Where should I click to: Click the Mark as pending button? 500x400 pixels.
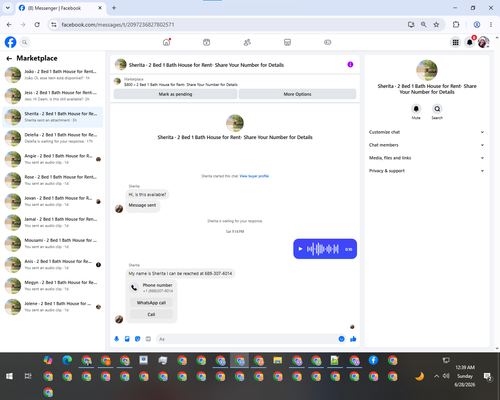point(175,94)
